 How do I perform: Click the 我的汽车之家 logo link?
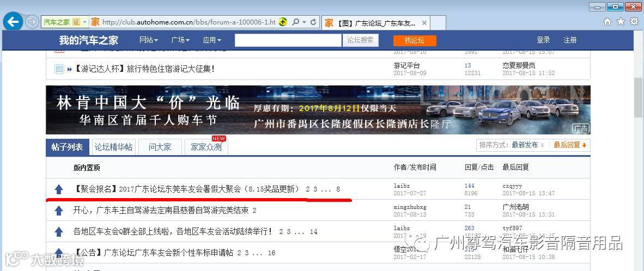point(89,40)
